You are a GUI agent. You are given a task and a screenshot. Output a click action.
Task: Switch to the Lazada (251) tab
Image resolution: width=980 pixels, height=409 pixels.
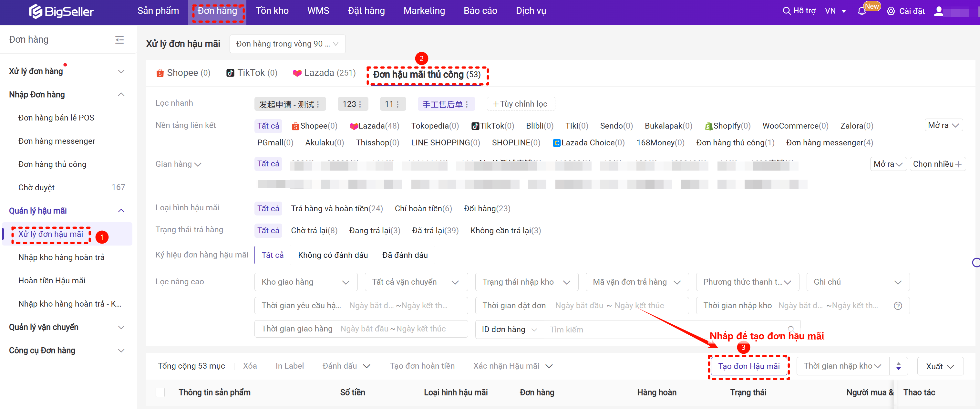(x=324, y=73)
